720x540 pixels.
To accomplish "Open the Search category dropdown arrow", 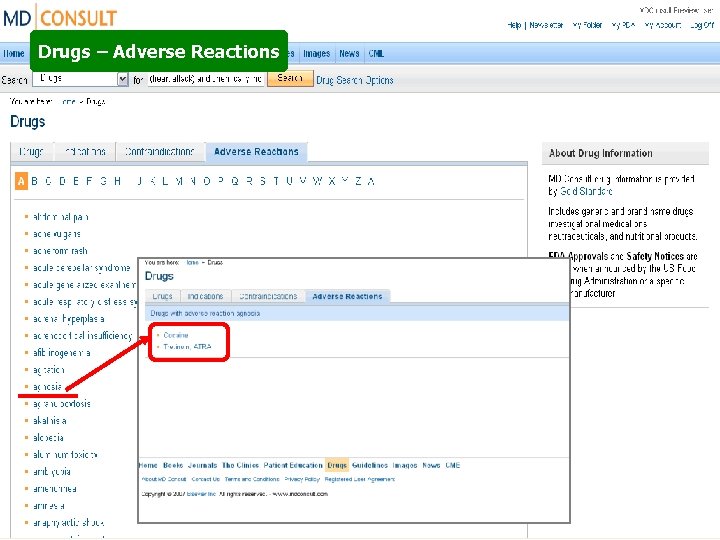I will (x=122, y=79).
